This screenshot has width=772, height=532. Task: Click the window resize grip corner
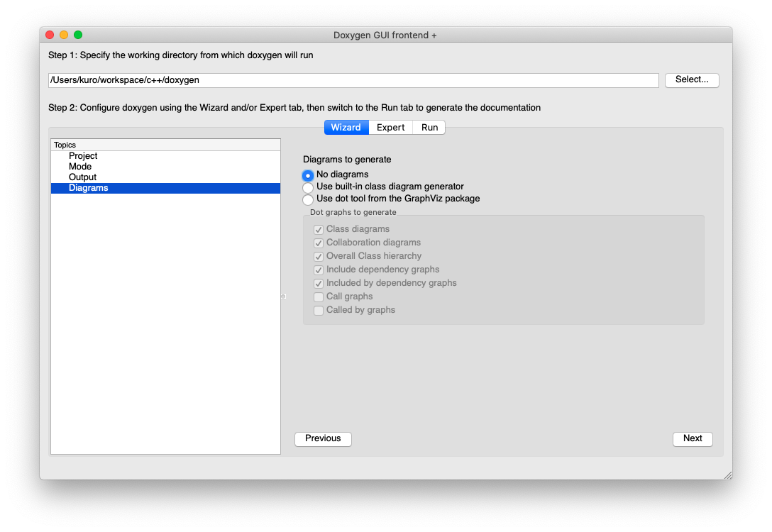click(x=728, y=475)
